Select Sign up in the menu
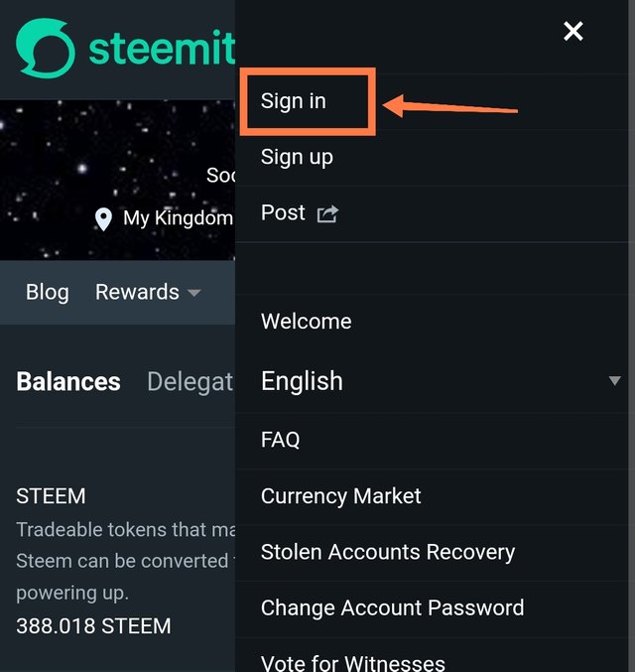The height and width of the screenshot is (672, 635). point(297,157)
